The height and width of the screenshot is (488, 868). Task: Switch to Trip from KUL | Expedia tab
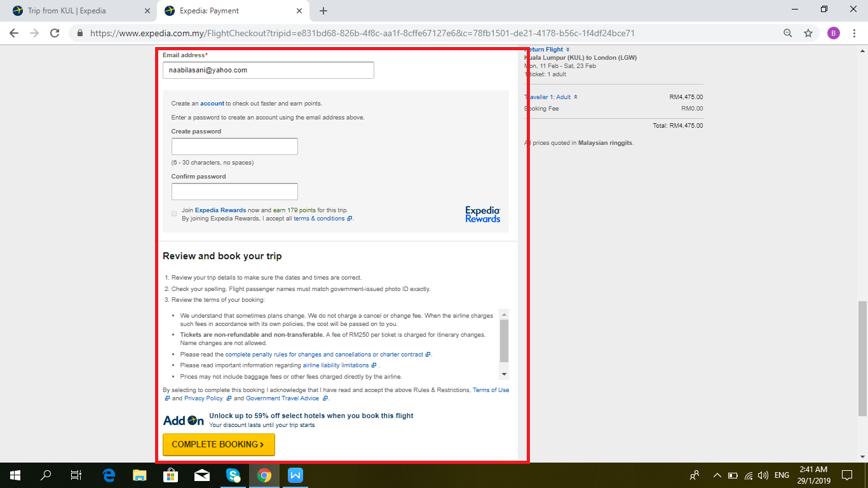(81, 11)
